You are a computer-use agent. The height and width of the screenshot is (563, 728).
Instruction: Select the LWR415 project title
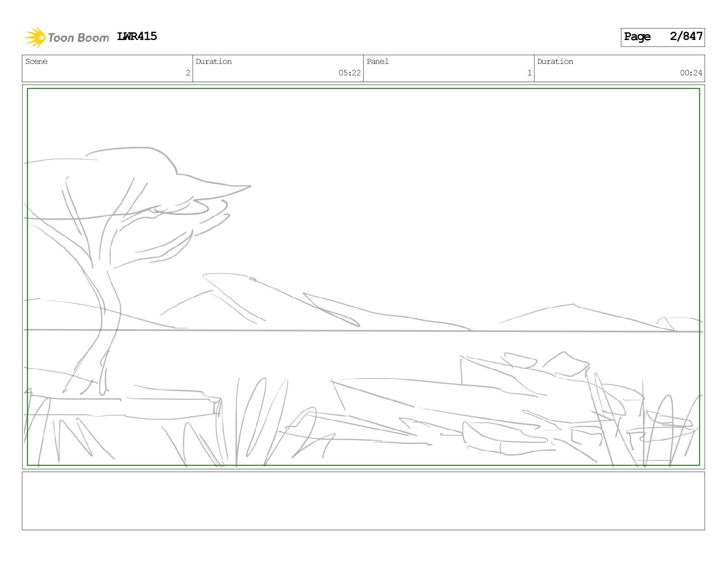(137, 36)
